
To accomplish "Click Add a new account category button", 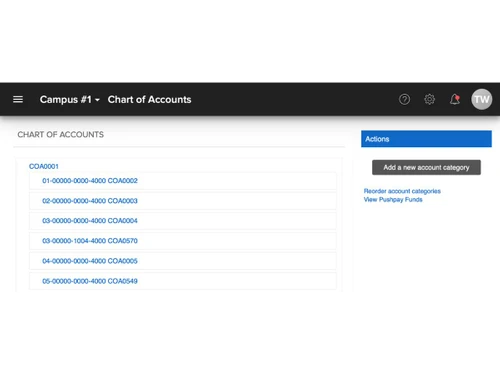I will coord(426,167).
